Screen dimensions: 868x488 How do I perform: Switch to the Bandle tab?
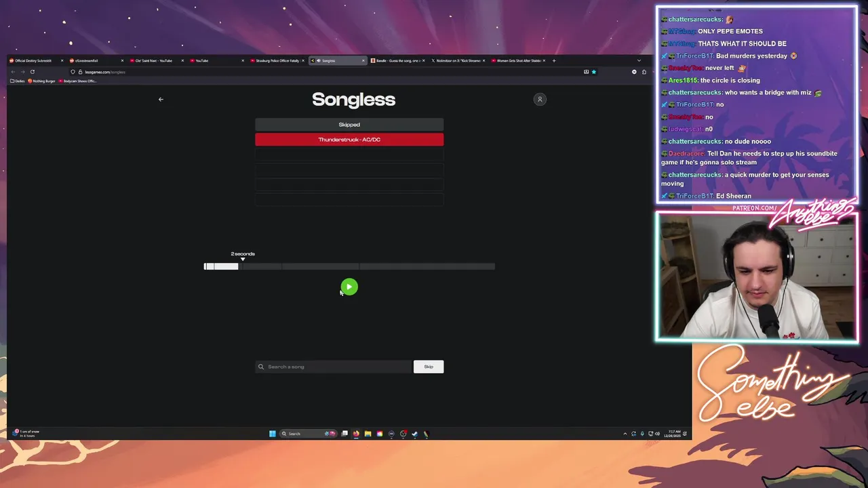pyautogui.click(x=396, y=60)
